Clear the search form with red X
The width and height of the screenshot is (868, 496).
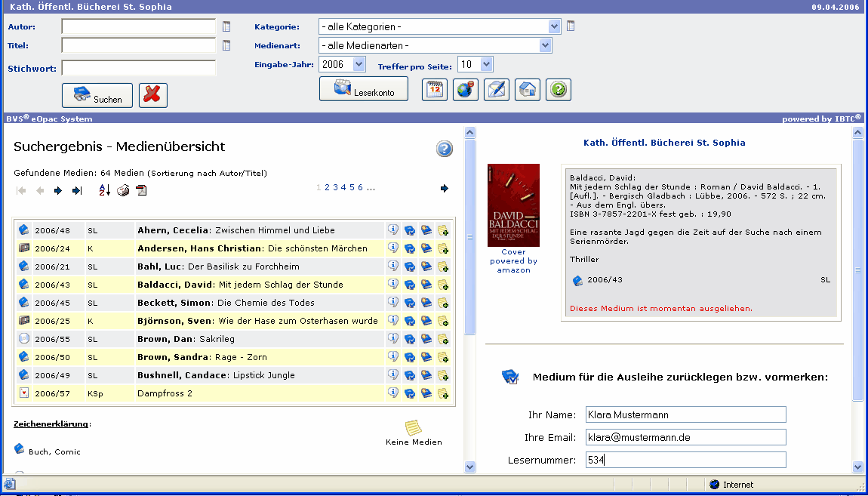point(153,96)
